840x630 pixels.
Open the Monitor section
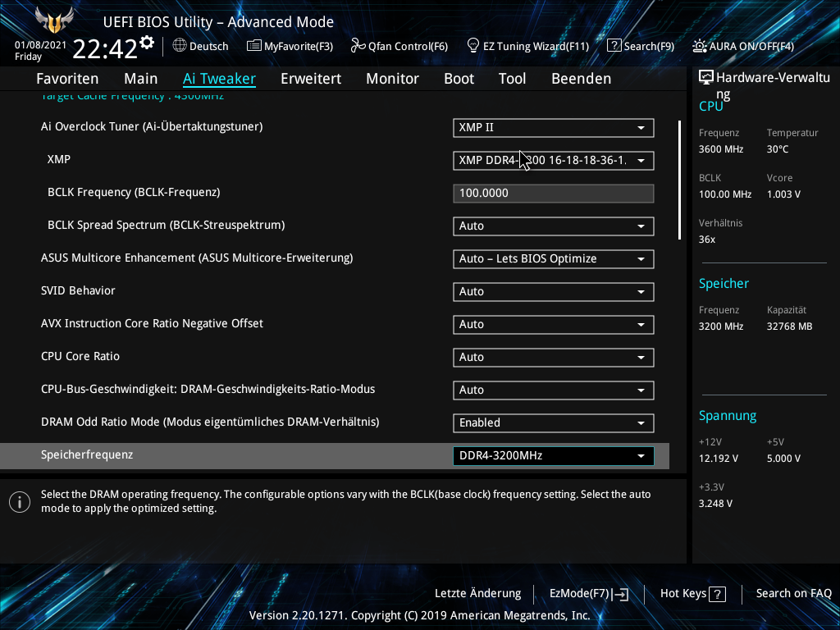(392, 79)
